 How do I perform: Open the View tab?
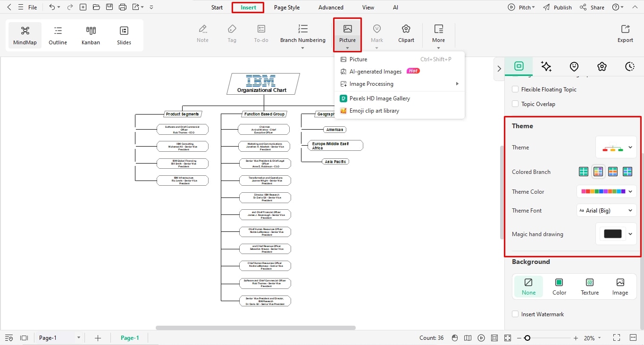pyautogui.click(x=368, y=8)
